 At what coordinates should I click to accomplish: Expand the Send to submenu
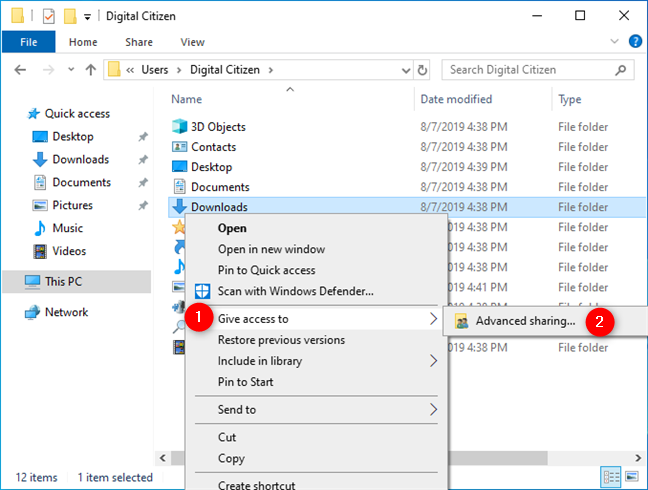tap(316, 409)
